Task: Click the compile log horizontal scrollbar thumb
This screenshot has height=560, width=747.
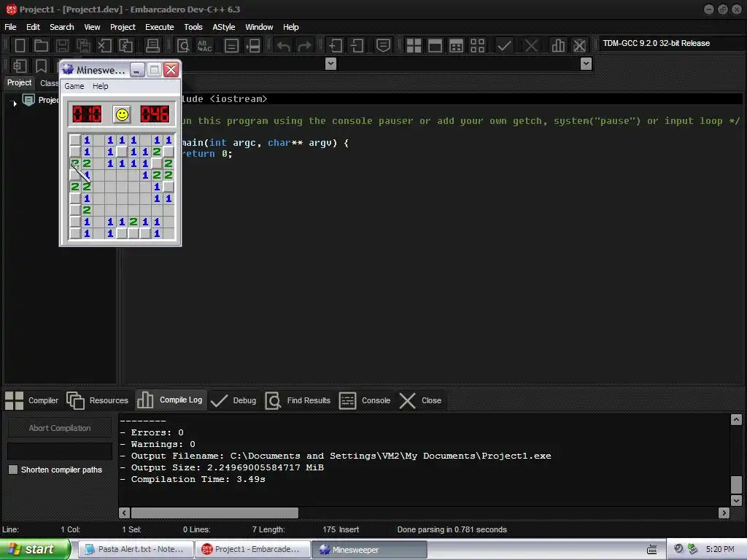Action: tap(214, 513)
